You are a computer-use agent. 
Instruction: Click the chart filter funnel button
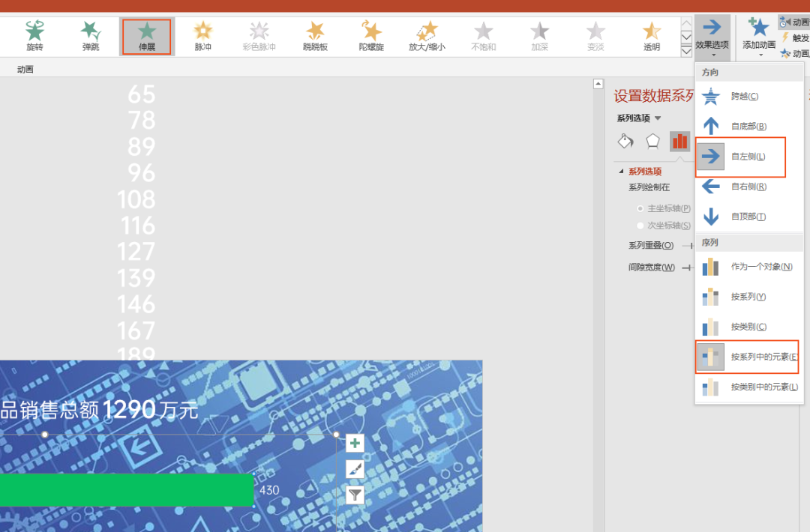tap(354, 495)
